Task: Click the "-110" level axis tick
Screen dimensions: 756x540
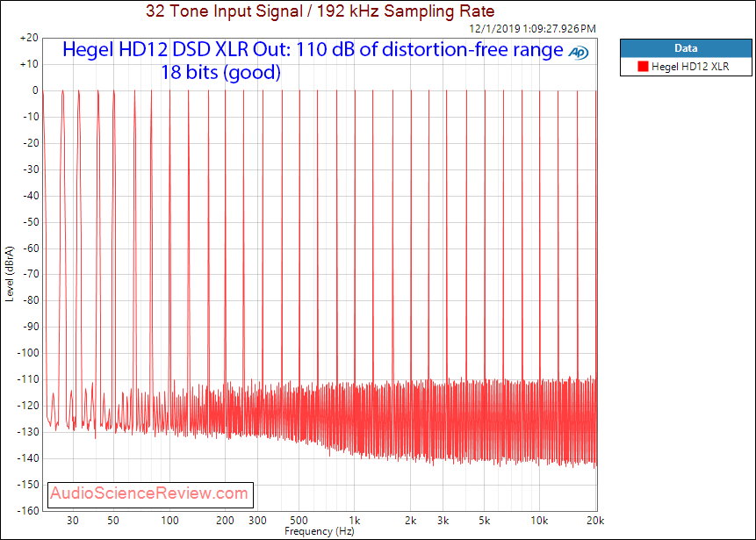Action: 27,379
